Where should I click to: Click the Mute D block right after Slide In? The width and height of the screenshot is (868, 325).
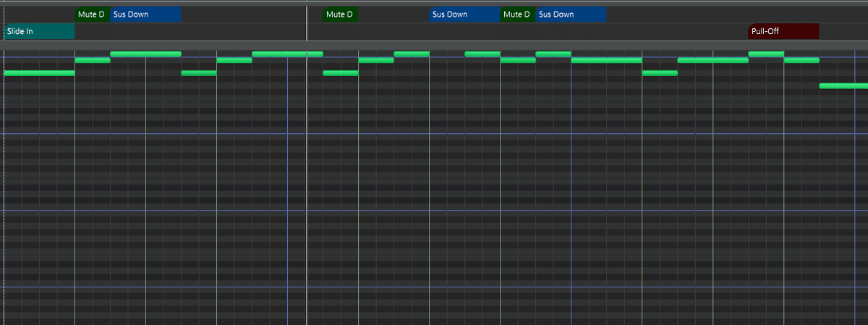93,14
